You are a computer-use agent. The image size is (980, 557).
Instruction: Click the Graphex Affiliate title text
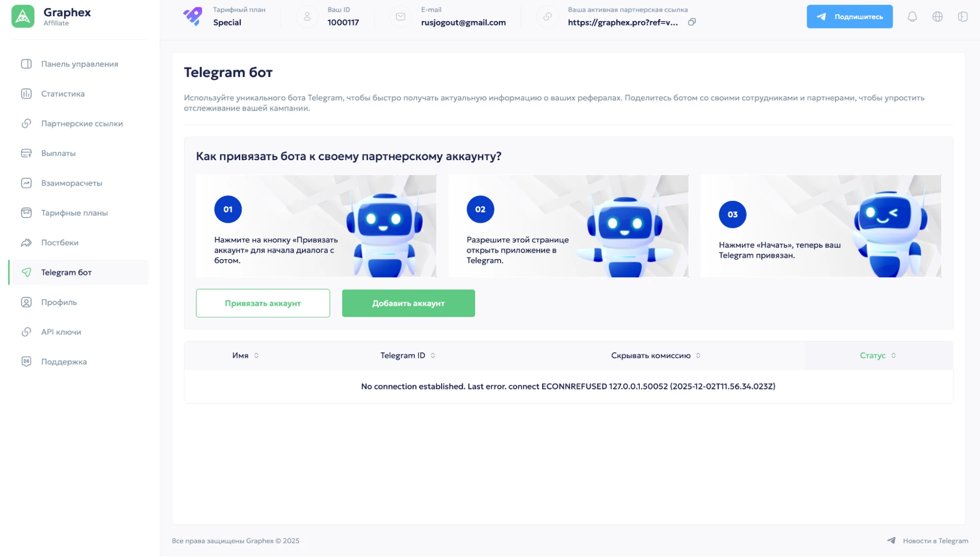click(67, 16)
